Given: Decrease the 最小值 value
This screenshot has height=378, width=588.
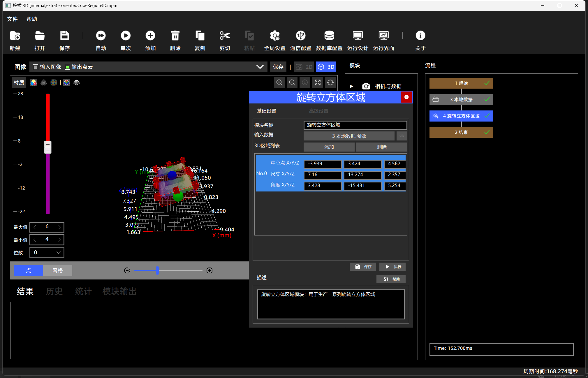Looking at the screenshot, I should tap(35, 240).
